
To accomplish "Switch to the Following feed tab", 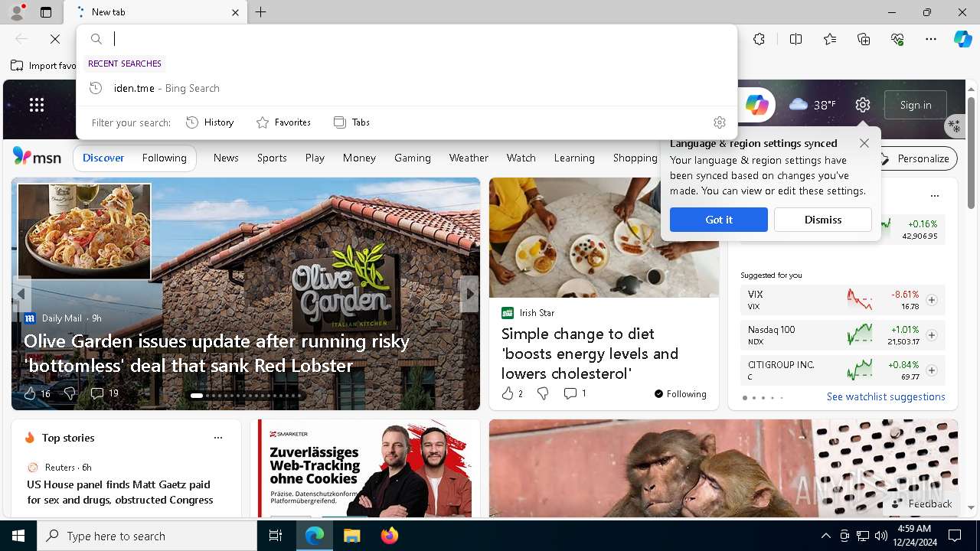I will [164, 158].
